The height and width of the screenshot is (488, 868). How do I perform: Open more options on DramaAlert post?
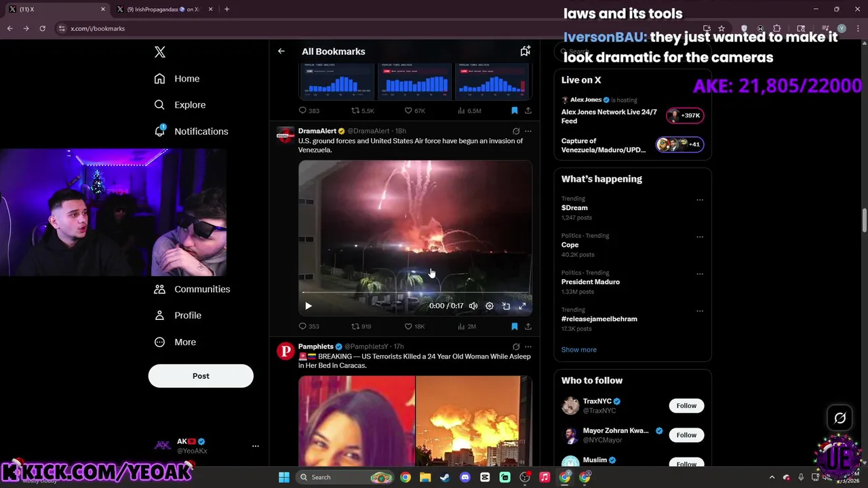coord(528,131)
